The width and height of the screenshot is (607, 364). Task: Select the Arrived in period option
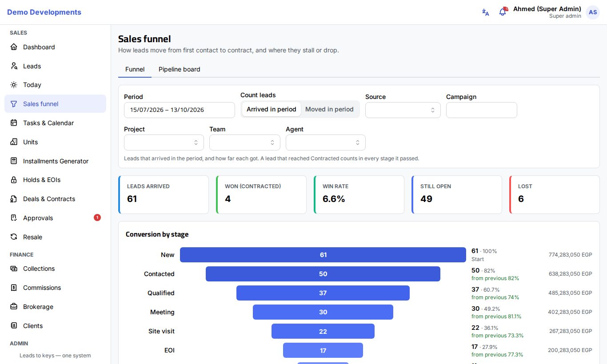272,109
